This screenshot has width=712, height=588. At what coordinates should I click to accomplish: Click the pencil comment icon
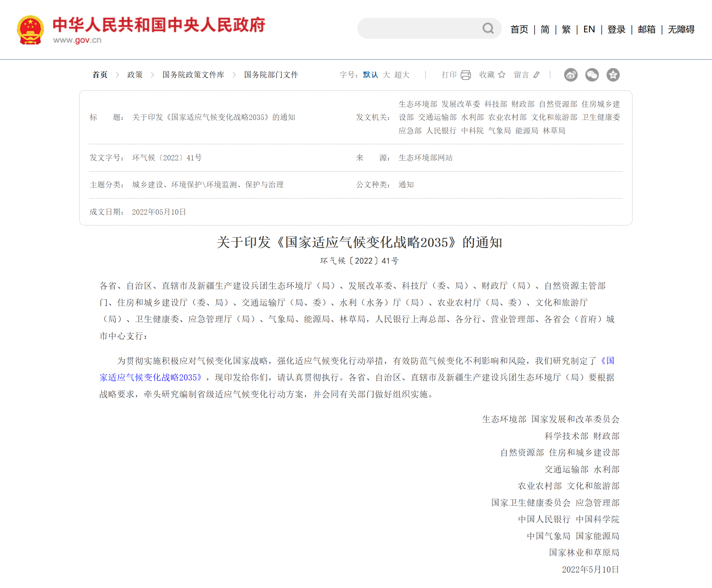(537, 75)
